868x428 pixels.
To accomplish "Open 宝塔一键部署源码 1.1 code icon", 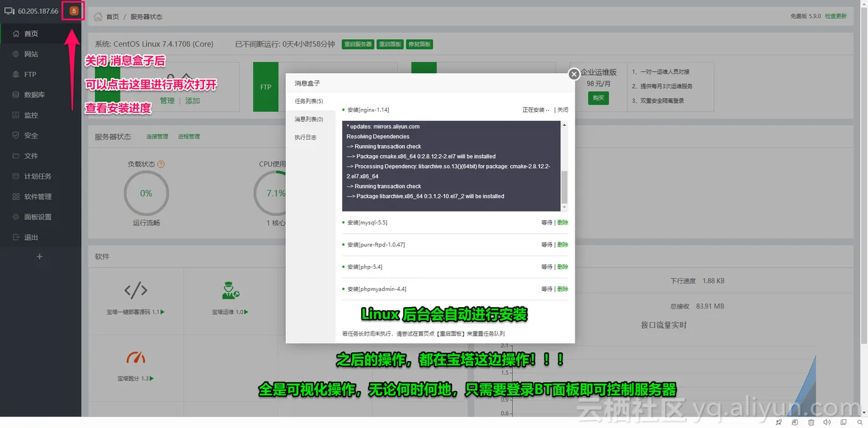I will [x=136, y=290].
